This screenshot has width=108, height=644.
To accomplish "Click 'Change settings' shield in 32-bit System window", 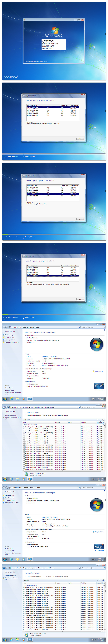I will point(98,371).
